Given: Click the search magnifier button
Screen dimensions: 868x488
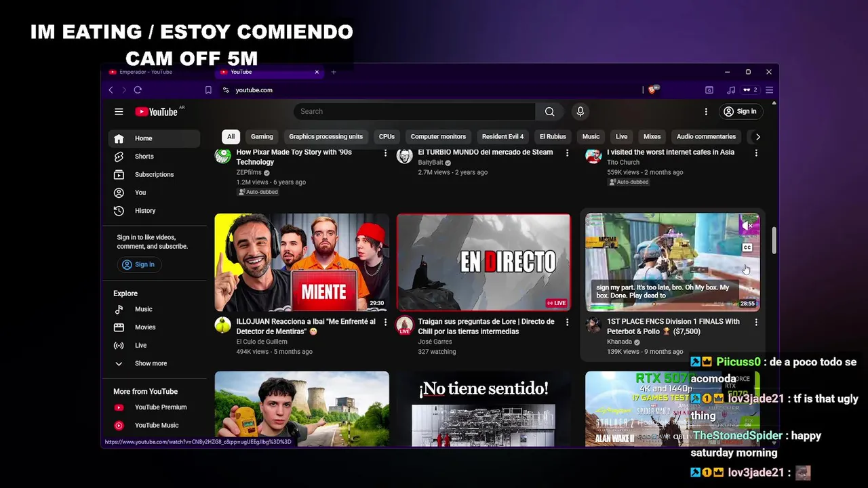Looking at the screenshot, I should coord(549,111).
